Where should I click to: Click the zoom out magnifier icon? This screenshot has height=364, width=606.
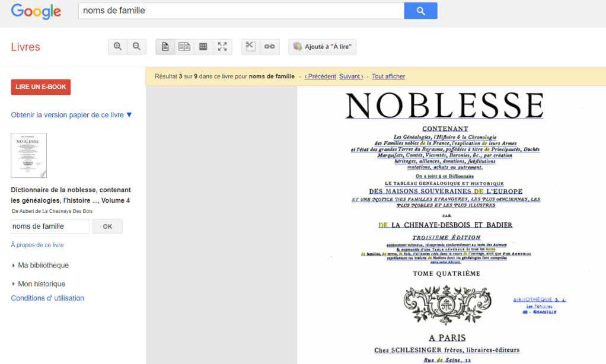point(136,47)
